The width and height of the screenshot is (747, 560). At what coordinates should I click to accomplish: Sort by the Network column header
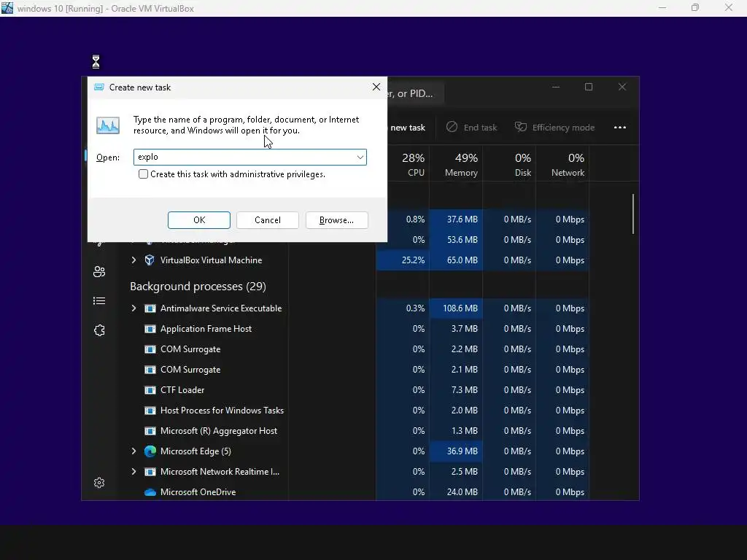(x=563, y=164)
